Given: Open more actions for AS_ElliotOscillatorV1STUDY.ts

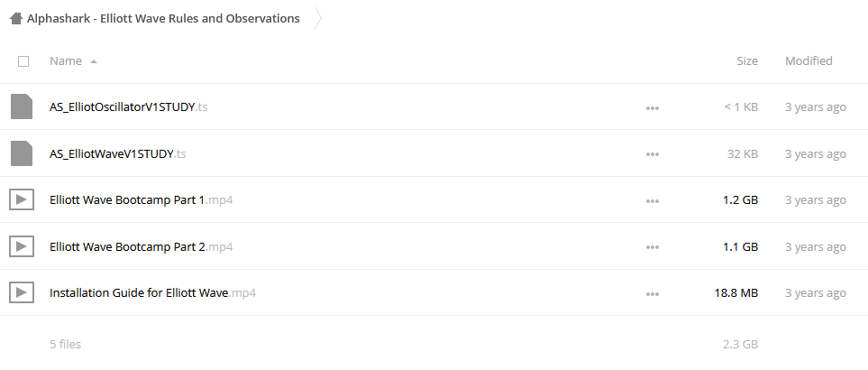Looking at the screenshot, I should (x=652, y=108).
